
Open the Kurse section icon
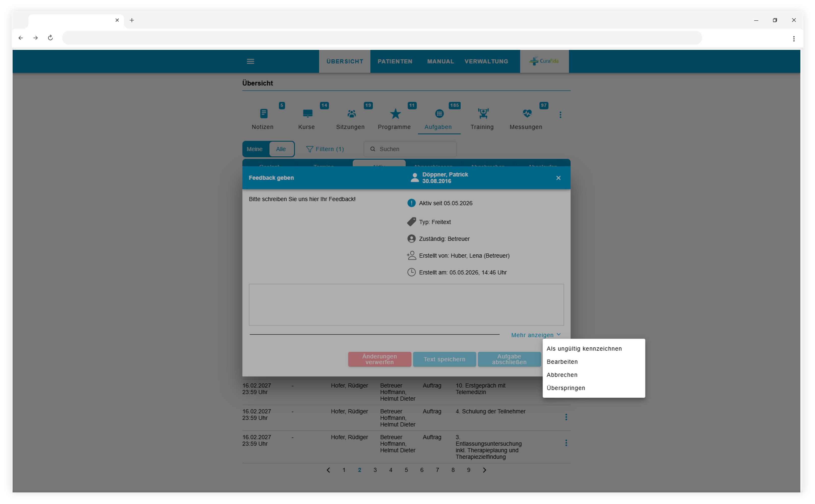tap(307, 114)
